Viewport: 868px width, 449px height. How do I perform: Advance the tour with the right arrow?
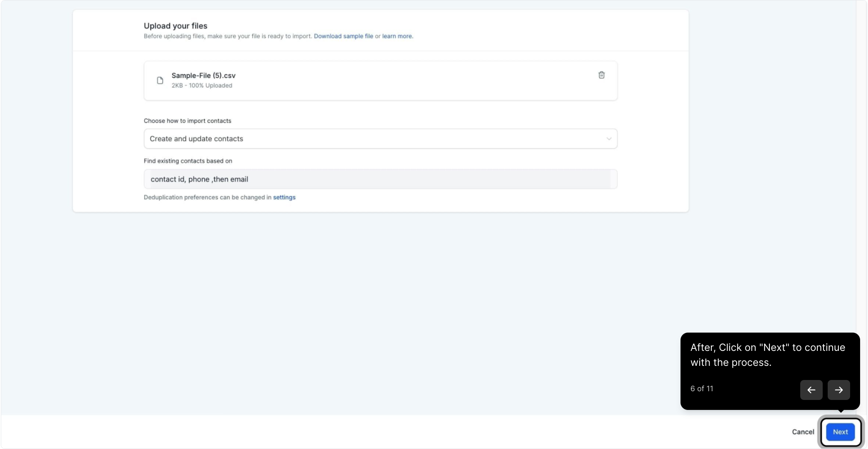pyautogui.click(x=838, y=390)
